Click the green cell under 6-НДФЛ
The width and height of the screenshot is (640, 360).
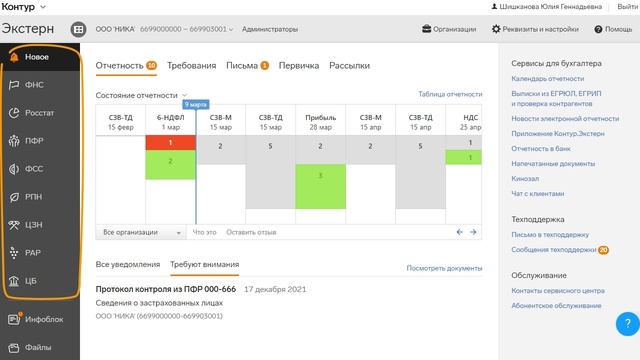coord(171,165)
